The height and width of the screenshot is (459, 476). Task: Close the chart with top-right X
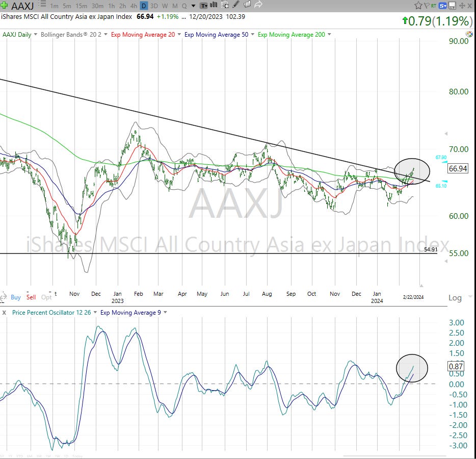coord(469,6)
